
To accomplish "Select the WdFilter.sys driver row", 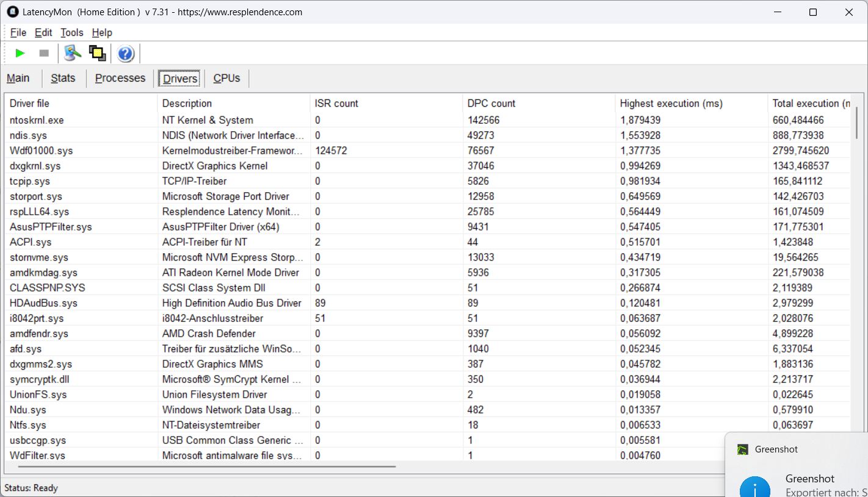I will tap(365, 456).
